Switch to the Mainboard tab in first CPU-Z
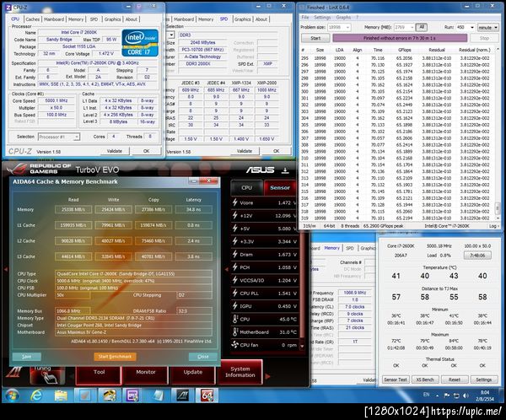The width and height of the screenshot is (506, 420). pyautogui.click(x=54, y=19)
